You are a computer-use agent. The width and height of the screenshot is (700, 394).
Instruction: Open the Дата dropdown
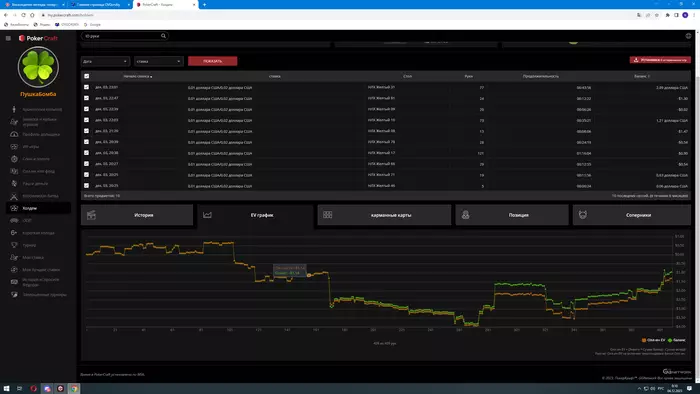pyautogui.click(x=105, y=61)
